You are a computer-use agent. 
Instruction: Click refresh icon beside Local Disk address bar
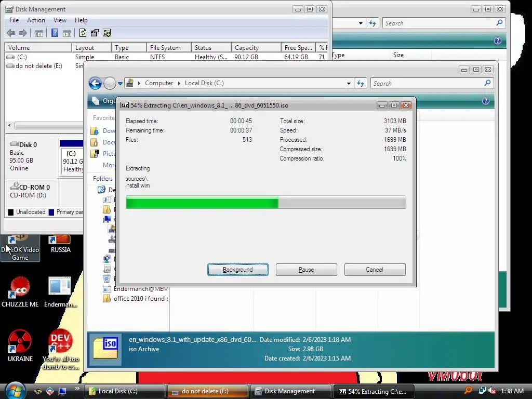[x=361, y=83]
